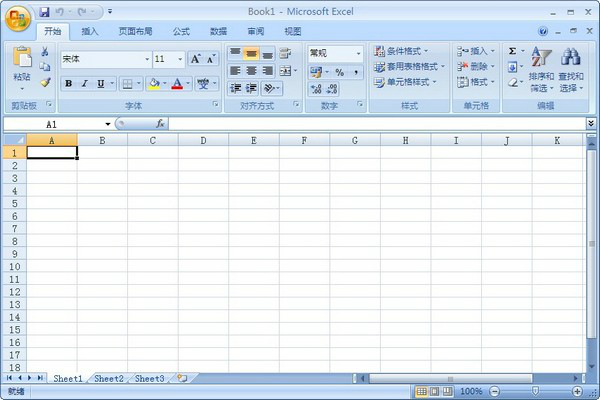
Task: Align text right
Action: coord(267,71)
